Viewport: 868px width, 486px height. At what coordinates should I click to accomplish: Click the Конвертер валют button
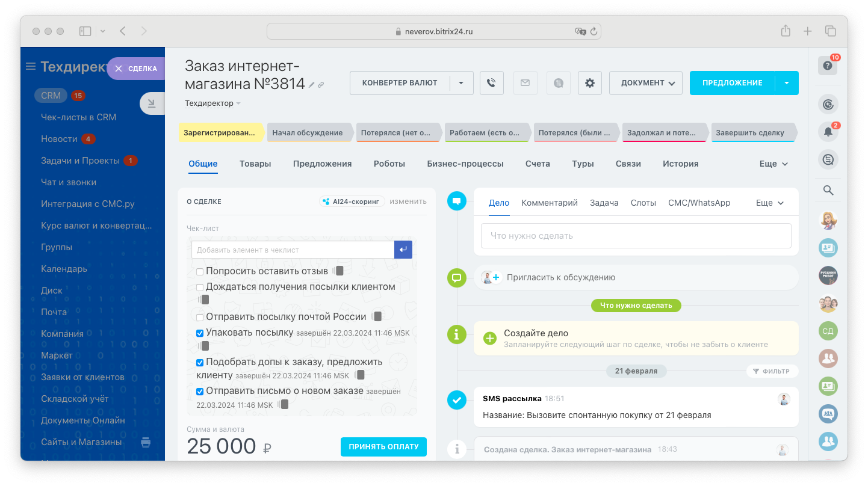pos(400,83)
